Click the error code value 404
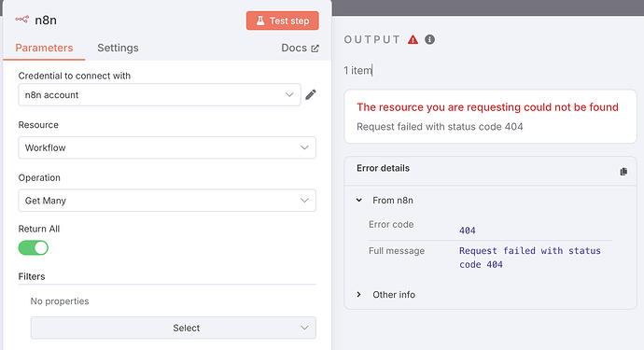The image size is (644, 350). pos(468,231)
